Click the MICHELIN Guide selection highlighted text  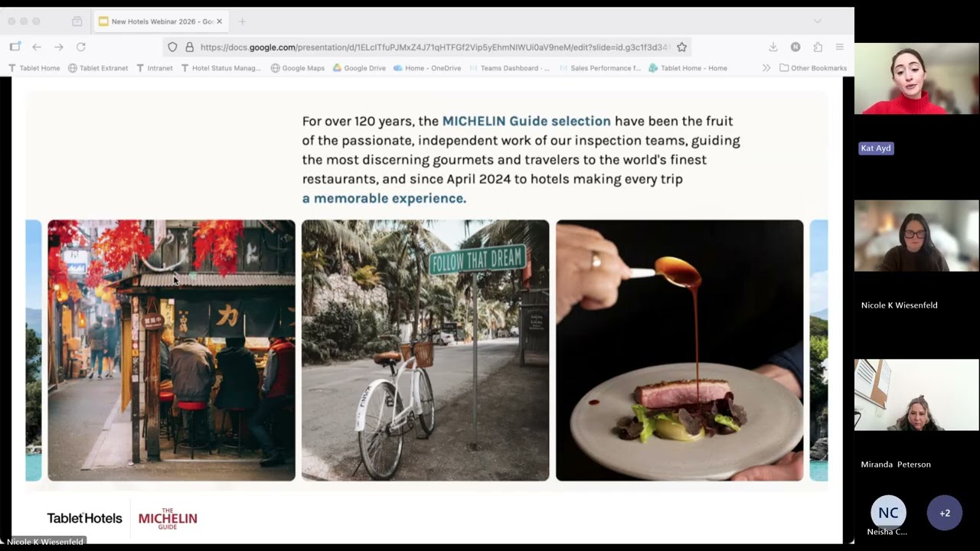pos(527,121)
